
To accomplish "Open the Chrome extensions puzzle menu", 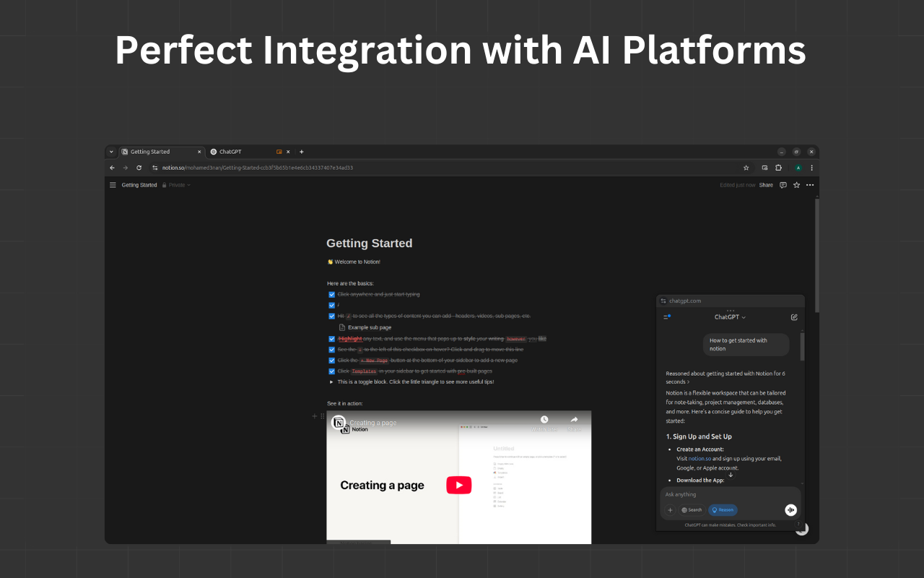I will [779, 168].
